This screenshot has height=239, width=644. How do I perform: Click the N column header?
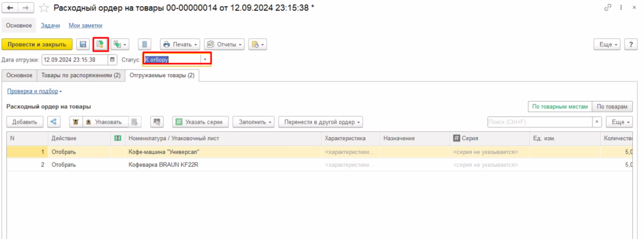click(27, 138)
